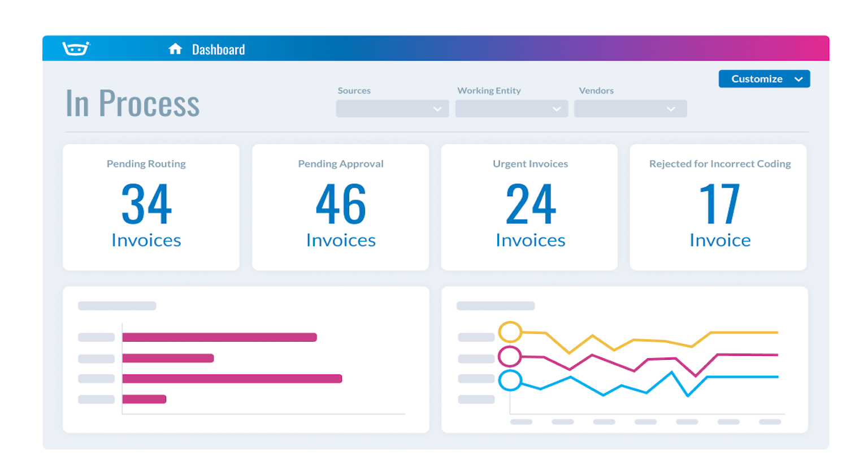Click the magenta circle line chart marker

(x=510, y=356)
